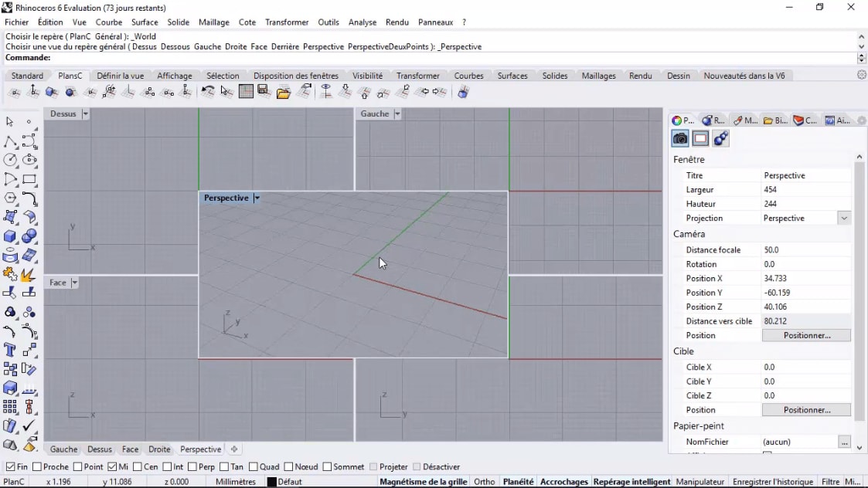Click Positionner for the camera position
The width and height of the screenshot is (868, 488).
806,334
